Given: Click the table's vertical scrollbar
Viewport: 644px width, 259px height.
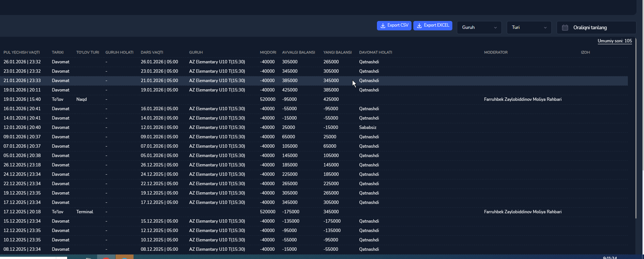Looking at the screenshot, I should click(636, 127).
